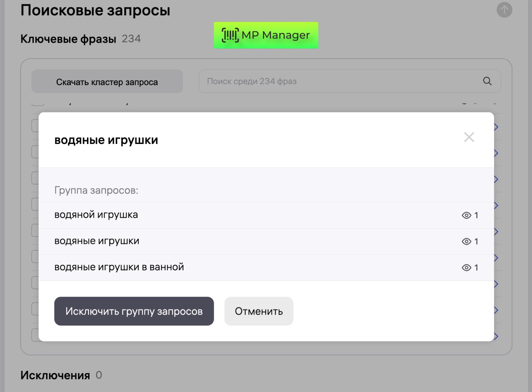Tick the topmost full checkbox in phrase list
The image size is (532, 392).
coord(35,126)
